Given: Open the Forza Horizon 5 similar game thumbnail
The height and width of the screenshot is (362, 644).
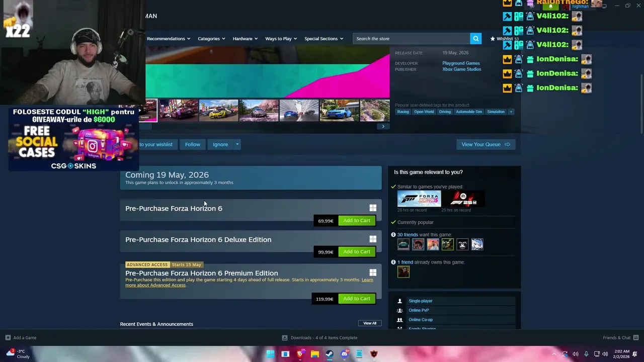Looking at the screenshot, I should tap(419, 199).
